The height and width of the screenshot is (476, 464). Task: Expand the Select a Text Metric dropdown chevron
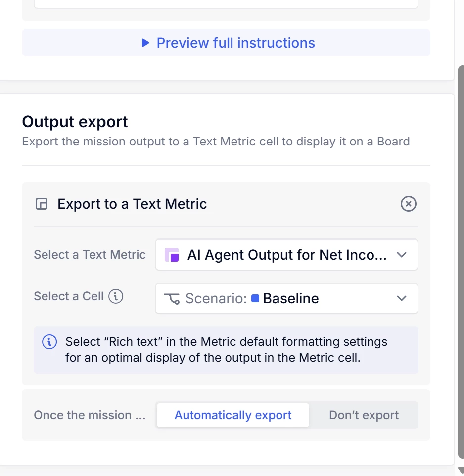click(x=402, y=255)
